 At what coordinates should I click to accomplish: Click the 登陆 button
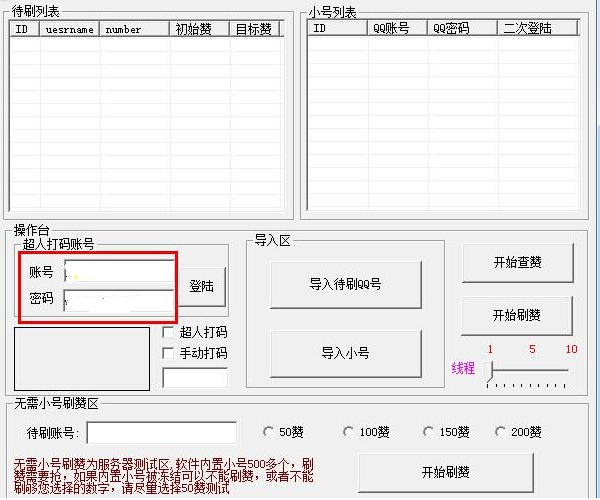point(206,286)
